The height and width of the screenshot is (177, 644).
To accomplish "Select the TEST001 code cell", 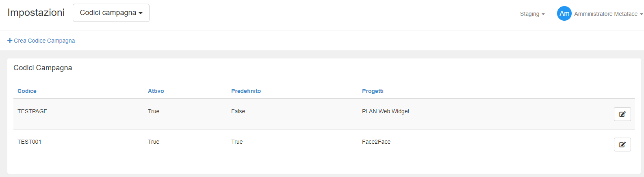I will (x=29, y=142).
